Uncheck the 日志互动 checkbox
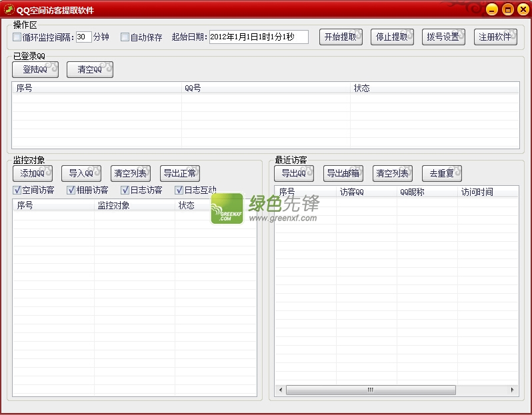532x415 pixels. tap(179, 191)
